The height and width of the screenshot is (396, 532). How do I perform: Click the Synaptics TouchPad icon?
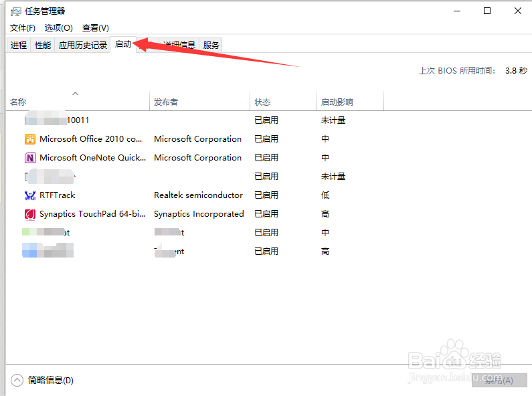point(30,214)
